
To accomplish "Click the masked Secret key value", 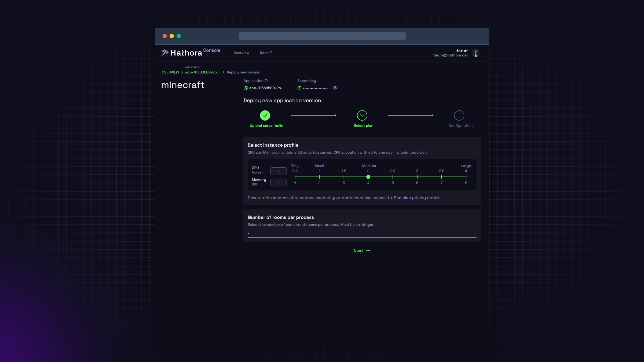I will coord(317,88).
